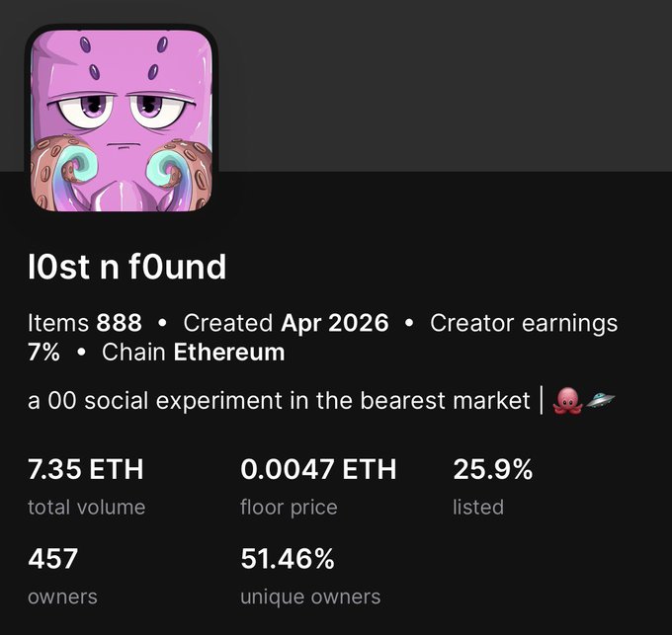The width and height of the screenshot is (672, 635).
Task: Click the "unique owners" label
Action: 310,596
